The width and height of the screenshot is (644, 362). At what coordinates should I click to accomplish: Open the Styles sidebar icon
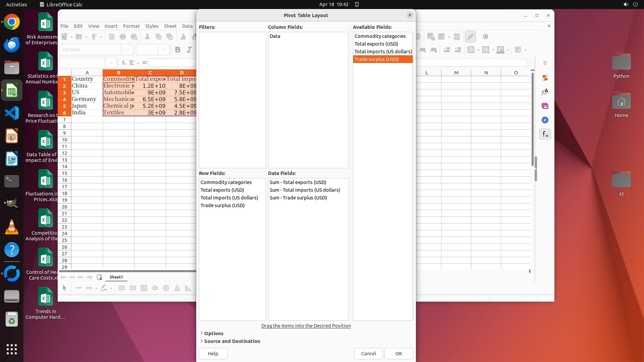click(x=545, y=92)
